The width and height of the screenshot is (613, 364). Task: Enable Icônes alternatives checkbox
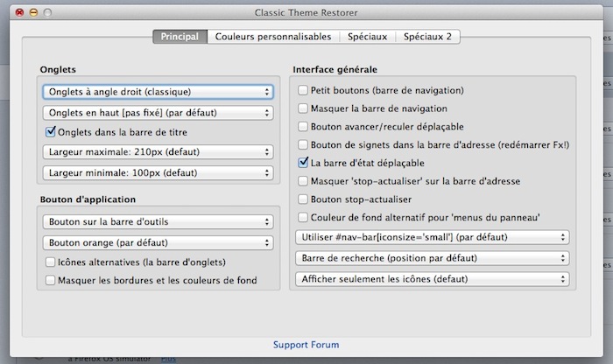pyautogui.click(x=51, y=262)
